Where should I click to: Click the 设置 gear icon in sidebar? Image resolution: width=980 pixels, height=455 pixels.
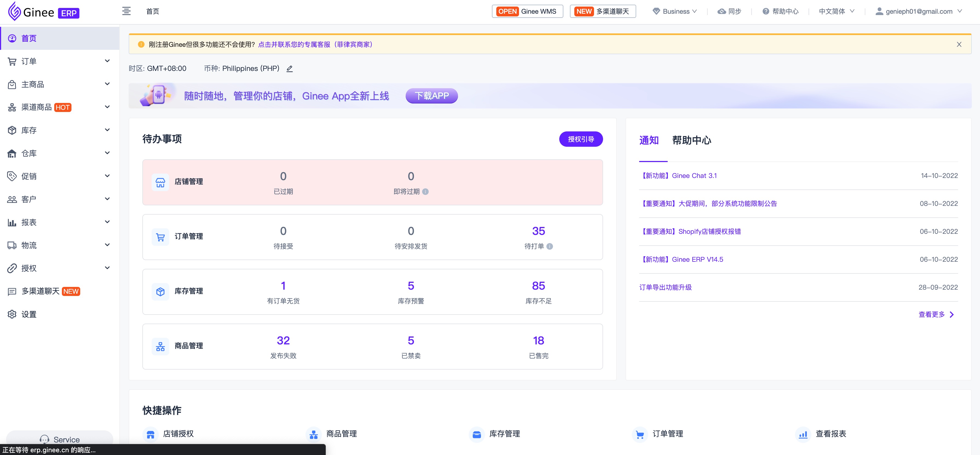[x=12, y=314]
